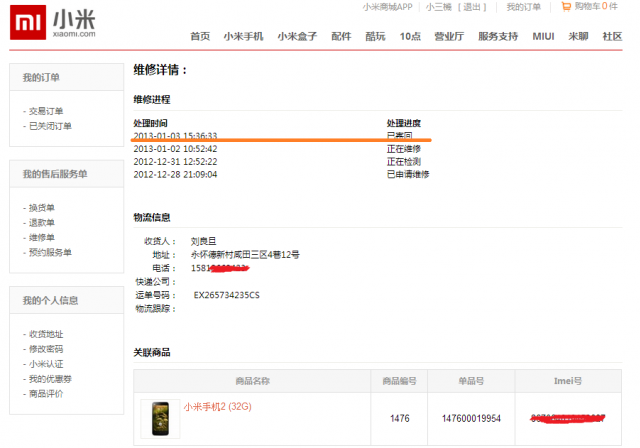Open the shopping cart icon
The image size is (640, 448).
tap(566, 7)
